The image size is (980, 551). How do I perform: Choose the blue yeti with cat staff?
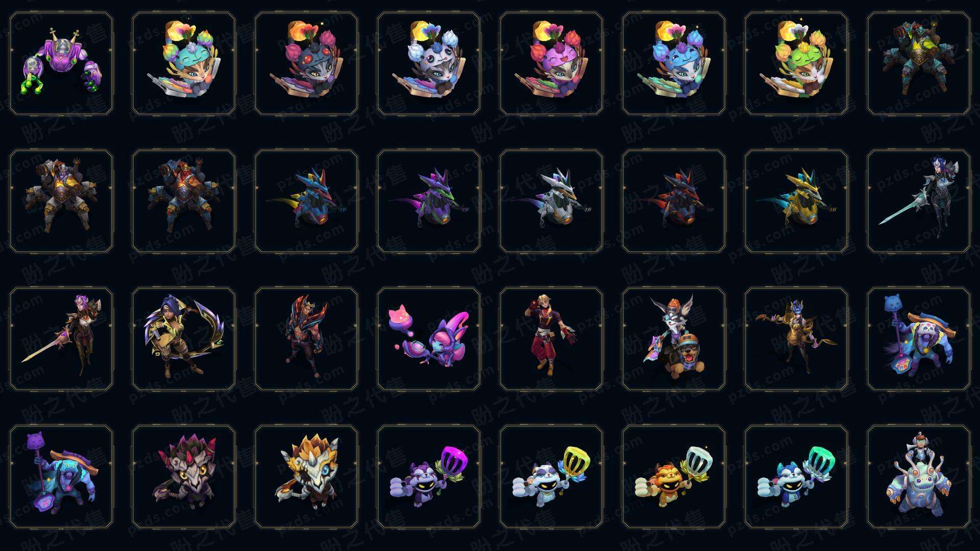(x=919, y=339)
